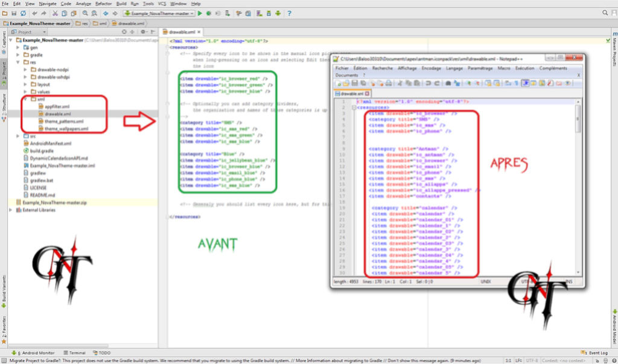Click the New file icon in Notepad++ toolbar
This screenshot has height=364, width=618.
(x=338, y=83)
